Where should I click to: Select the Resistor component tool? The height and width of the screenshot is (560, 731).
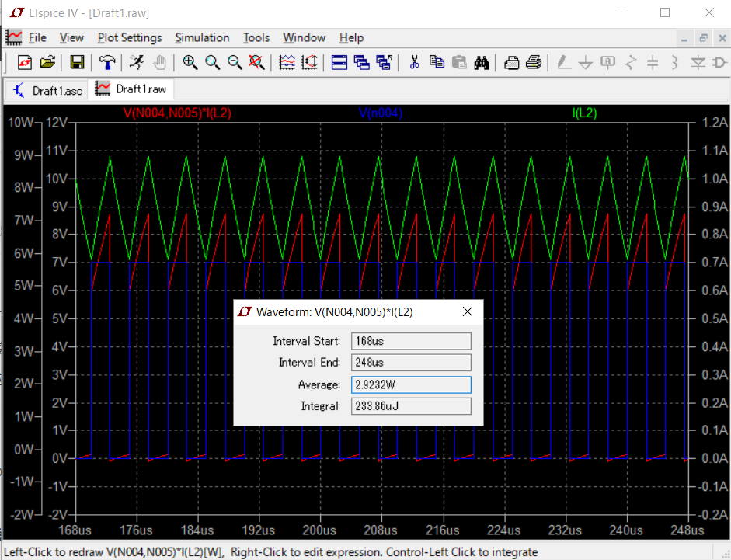tap(630, 62)
